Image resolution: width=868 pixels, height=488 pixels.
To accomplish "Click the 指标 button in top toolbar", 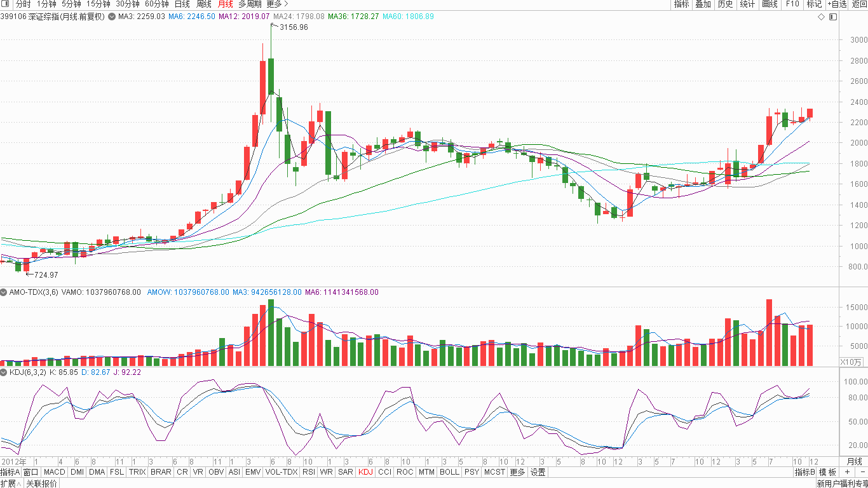I will point(681,4).
